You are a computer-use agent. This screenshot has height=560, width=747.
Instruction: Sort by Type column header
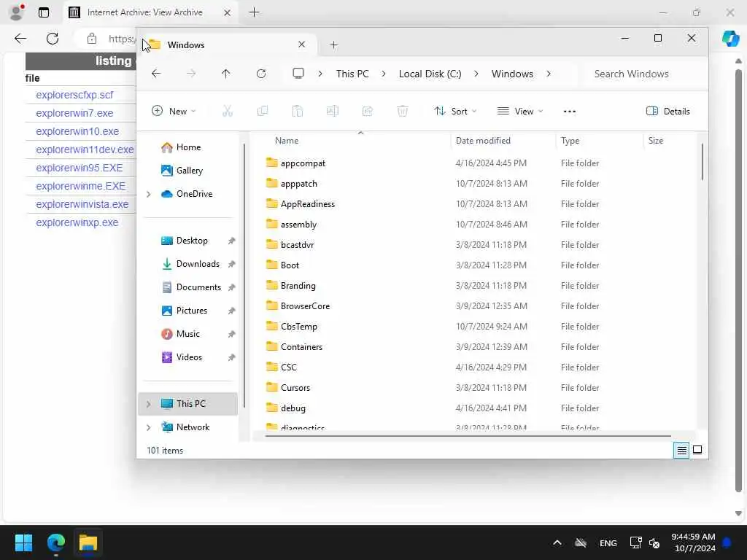(x=570, y=141)
